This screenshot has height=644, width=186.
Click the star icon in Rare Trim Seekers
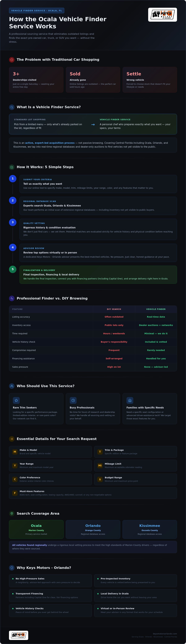click(x=16, y=400)
